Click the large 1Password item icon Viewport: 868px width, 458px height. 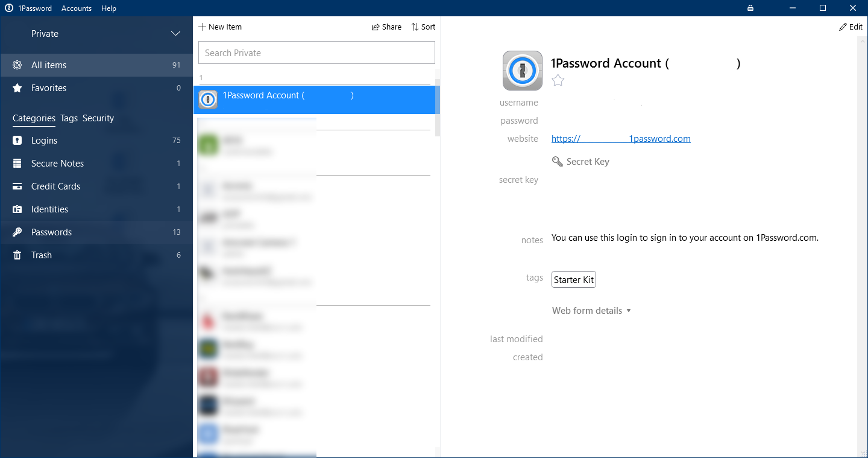[523, 71]
